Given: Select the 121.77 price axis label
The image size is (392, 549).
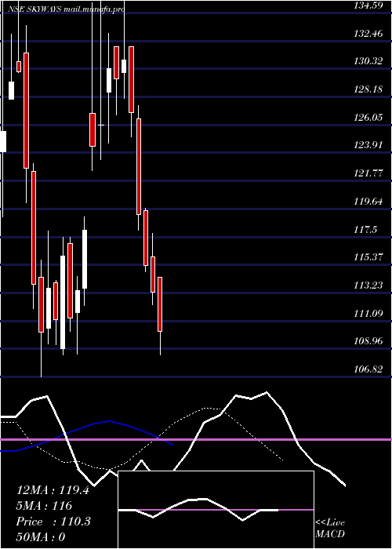Looking at the screenshot, I should coord(368,173).
